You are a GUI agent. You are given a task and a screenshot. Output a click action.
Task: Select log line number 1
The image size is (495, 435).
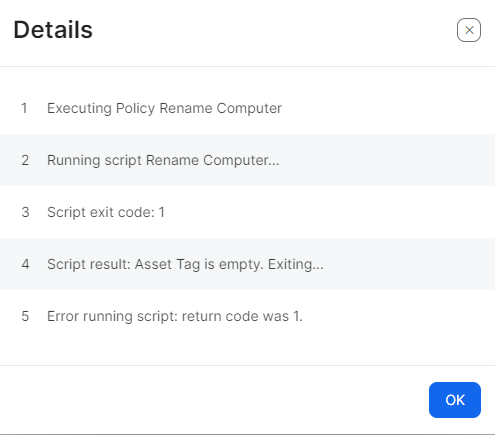pos(24,108)
